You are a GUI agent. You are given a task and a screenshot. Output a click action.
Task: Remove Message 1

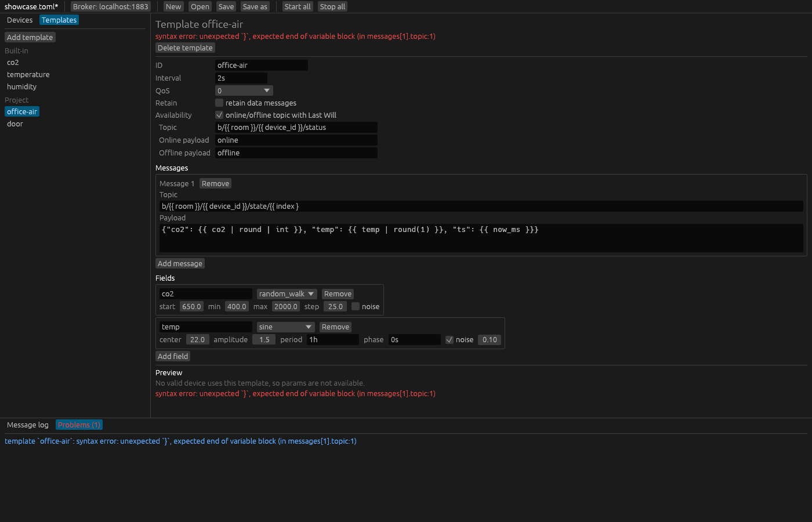click(216, 183)
